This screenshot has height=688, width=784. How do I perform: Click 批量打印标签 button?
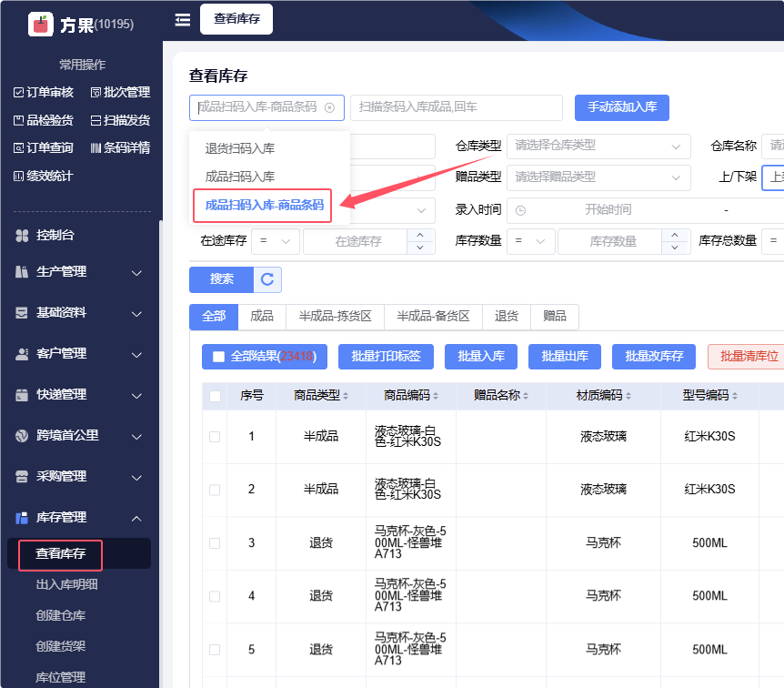click(386, 356)
